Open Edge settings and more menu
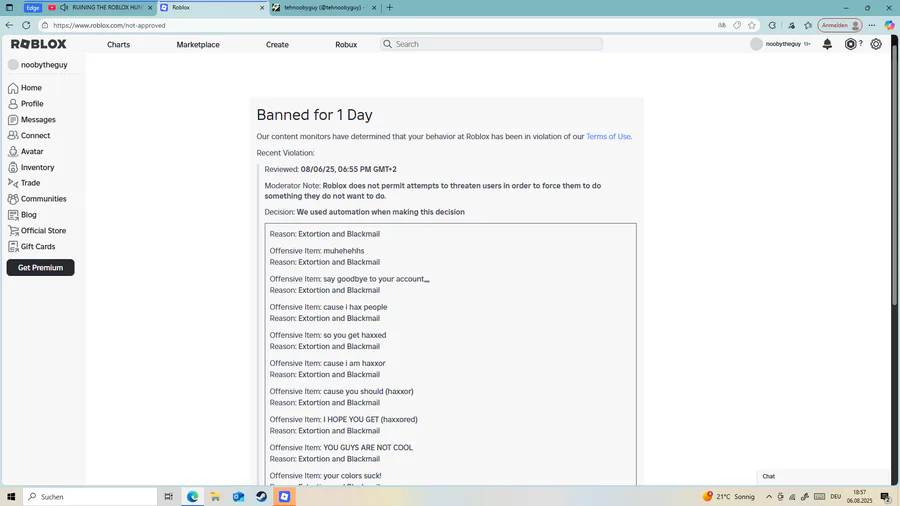The image size is (900, 506). pos(872,25)
